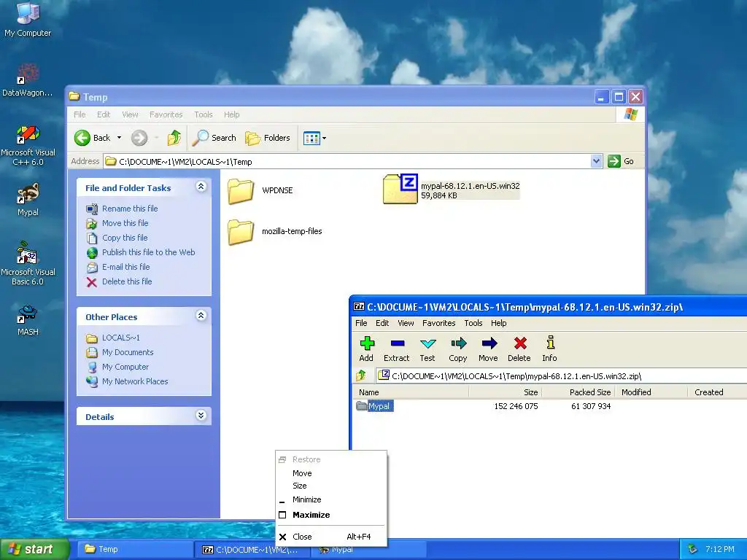Launch Mypal raccoon icon on desktop
Image resolution: width=747 pixels, height=560 pixels.
pyautogui.click(x=28, y=200)
